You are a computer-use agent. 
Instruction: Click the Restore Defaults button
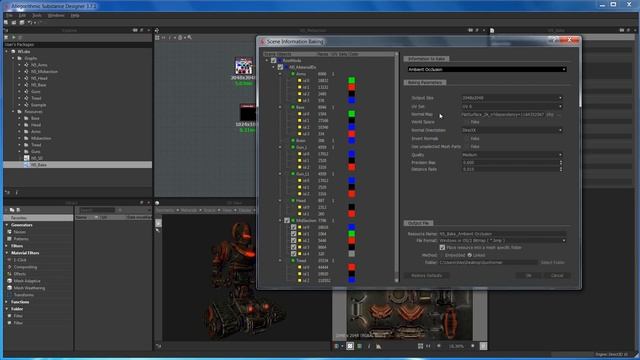pyautogui.click(x=427, y=276)
